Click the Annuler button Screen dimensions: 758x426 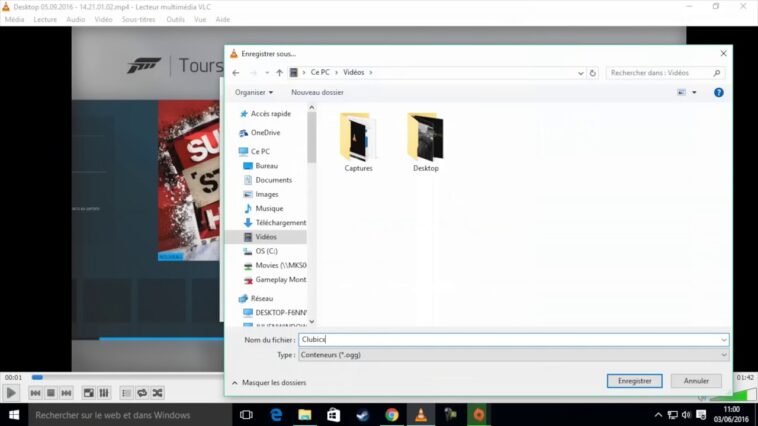(696, 381)
